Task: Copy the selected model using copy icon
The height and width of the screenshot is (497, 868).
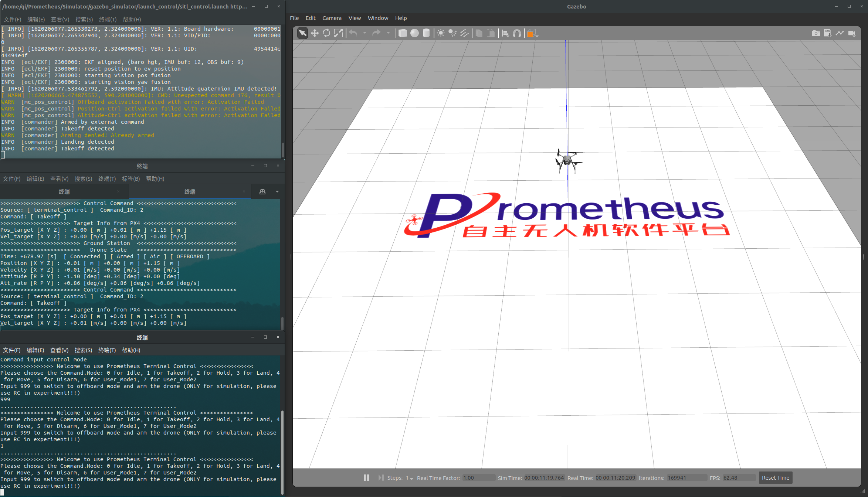Action: coord(478,33)
